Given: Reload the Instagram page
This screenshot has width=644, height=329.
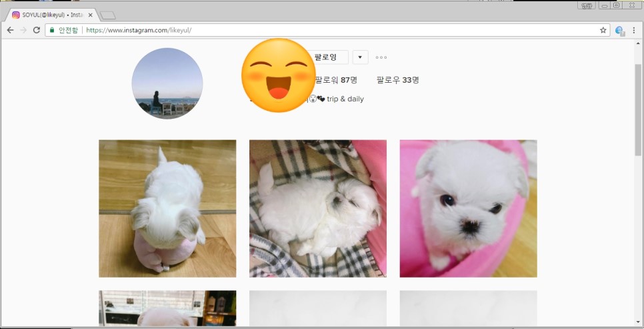Looking at the screenshot, I should coord(37,30).
